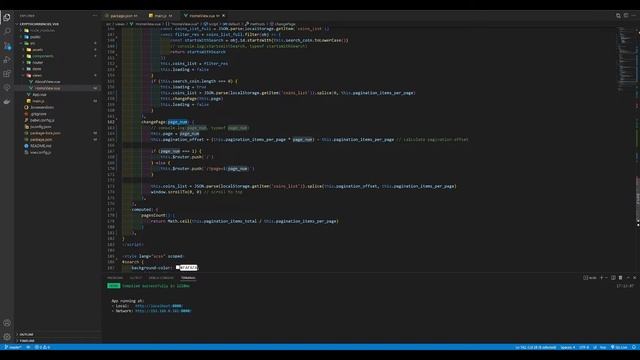Viewport: 640px width, 360px height.
Task: Click the search icon at top right of editor
Action: tap(618, 16)
